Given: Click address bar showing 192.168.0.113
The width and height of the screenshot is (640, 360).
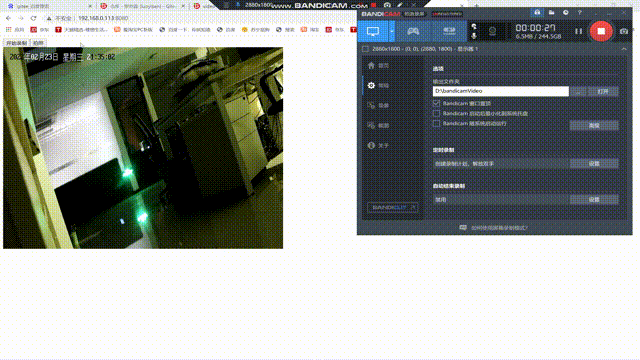Looking at the screenshot, I should coord(103,18).
